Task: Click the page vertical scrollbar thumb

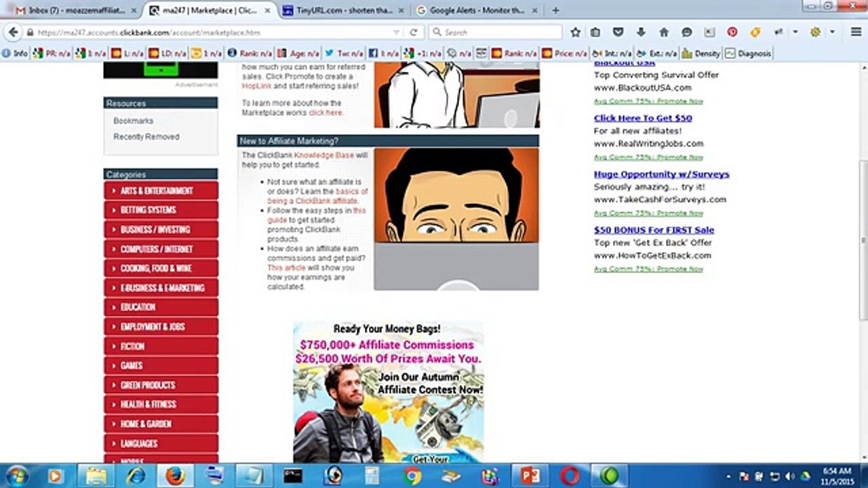Action: (863, 241)
